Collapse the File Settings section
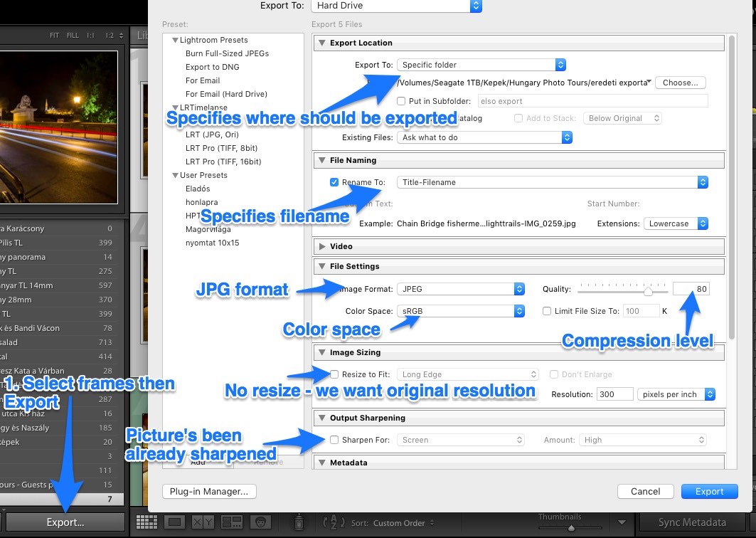 322,266
